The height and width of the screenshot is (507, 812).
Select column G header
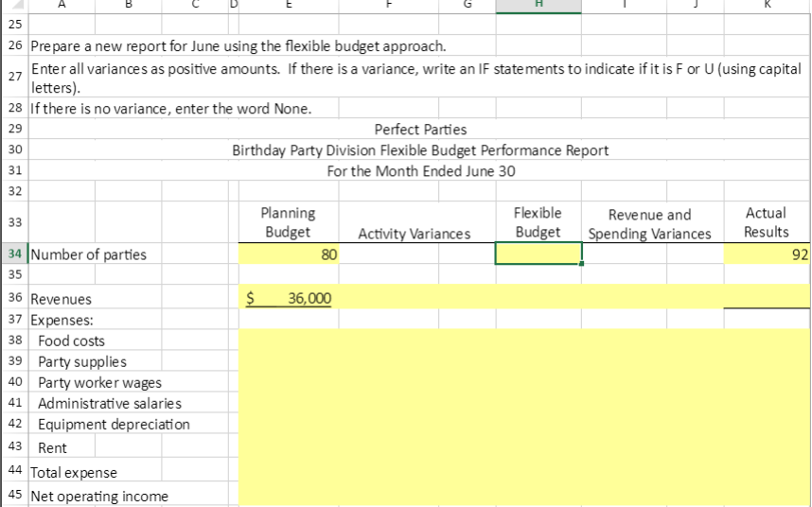468,6
